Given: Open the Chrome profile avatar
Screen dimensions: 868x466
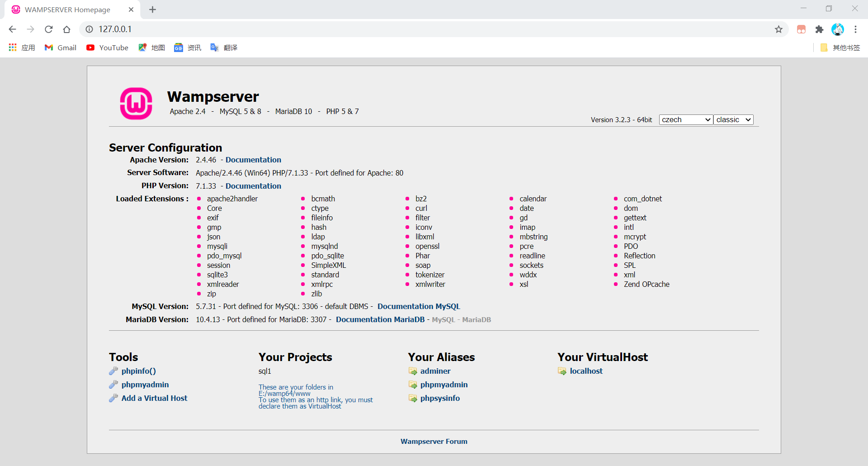Looking at the screenshot, I should [838, 29].
